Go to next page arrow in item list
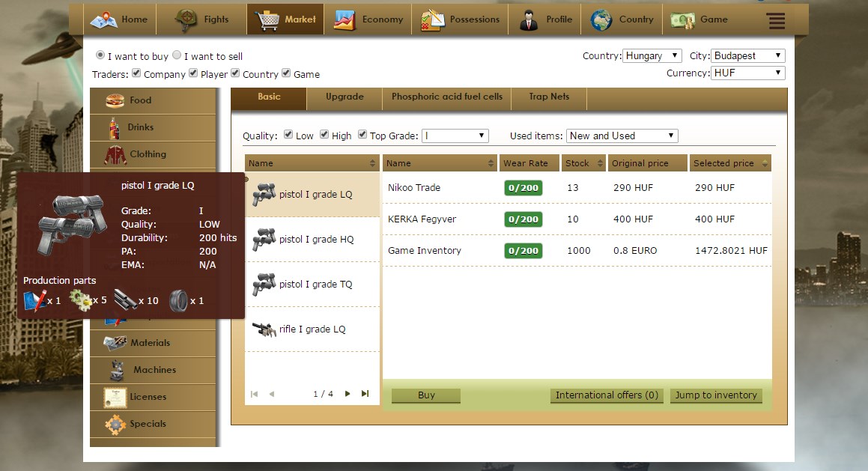This screenshot has height=471, width=868. (347, 394)
